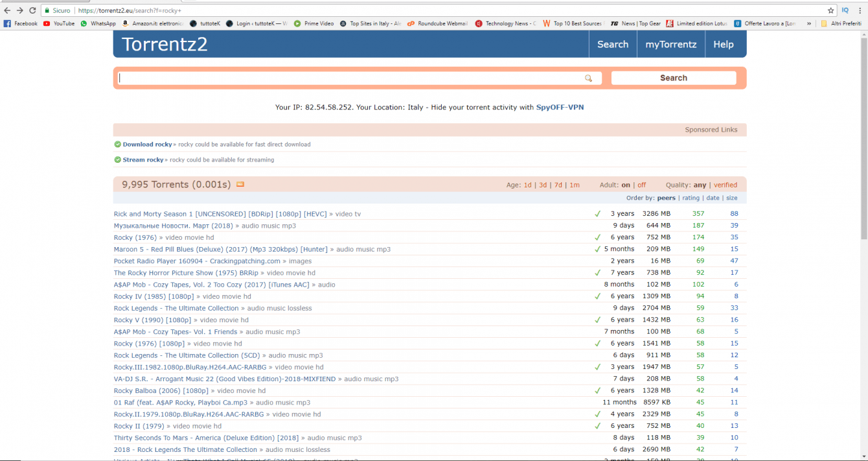Go back with the browser back arrow
The width and height of the screenshot is (868, 461).
[x=7, y=10]
